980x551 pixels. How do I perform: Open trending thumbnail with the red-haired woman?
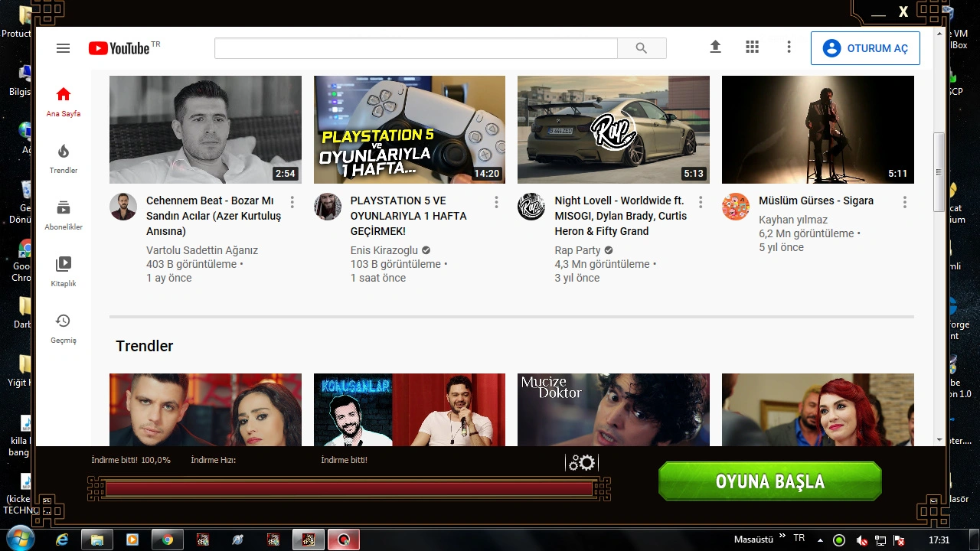(x=818, y=409)
